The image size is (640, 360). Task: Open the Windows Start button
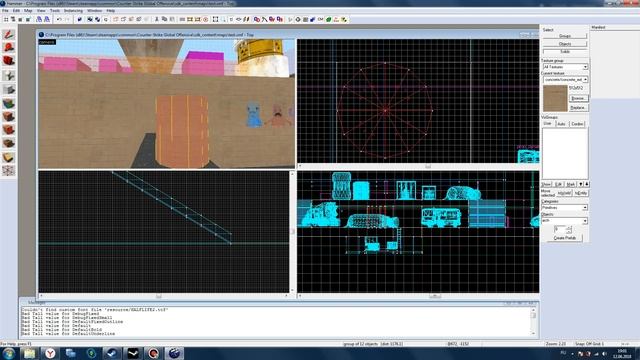coord(9,353)
